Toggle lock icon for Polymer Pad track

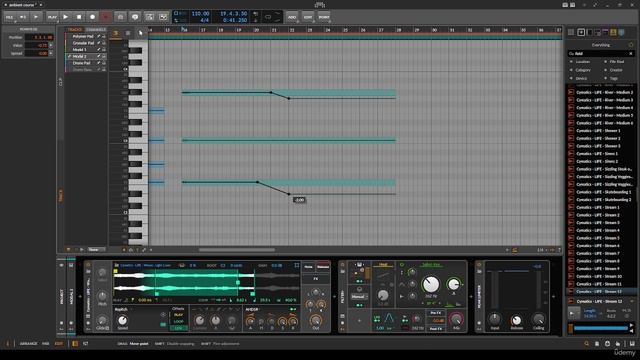coord(104,36)
